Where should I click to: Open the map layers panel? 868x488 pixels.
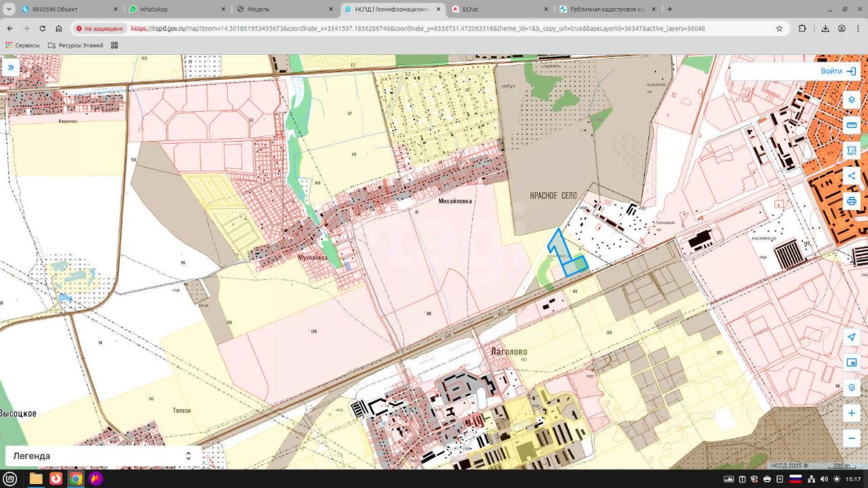pyautogui.click(x=852, y=100)
